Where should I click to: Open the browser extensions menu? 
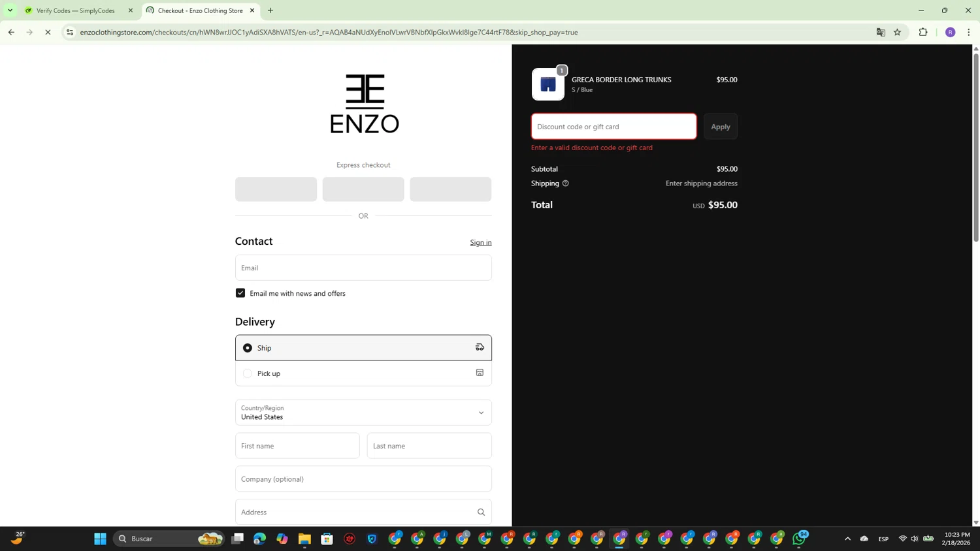click(x=923, y=32)
